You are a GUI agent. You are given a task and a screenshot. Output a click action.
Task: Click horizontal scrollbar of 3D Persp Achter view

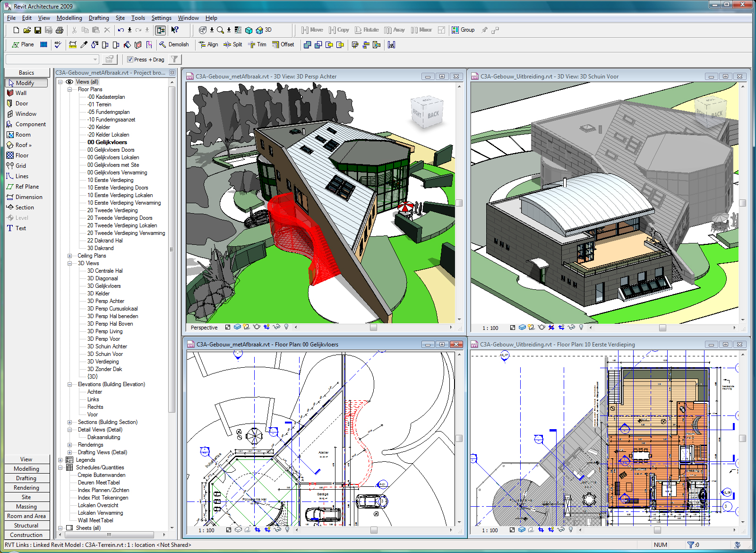point(373,327)
